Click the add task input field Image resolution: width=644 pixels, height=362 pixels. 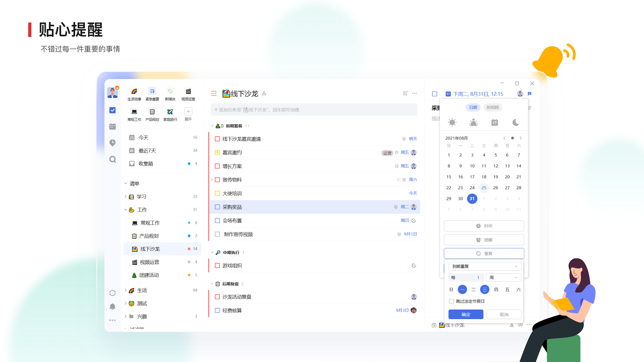[314, 110]
